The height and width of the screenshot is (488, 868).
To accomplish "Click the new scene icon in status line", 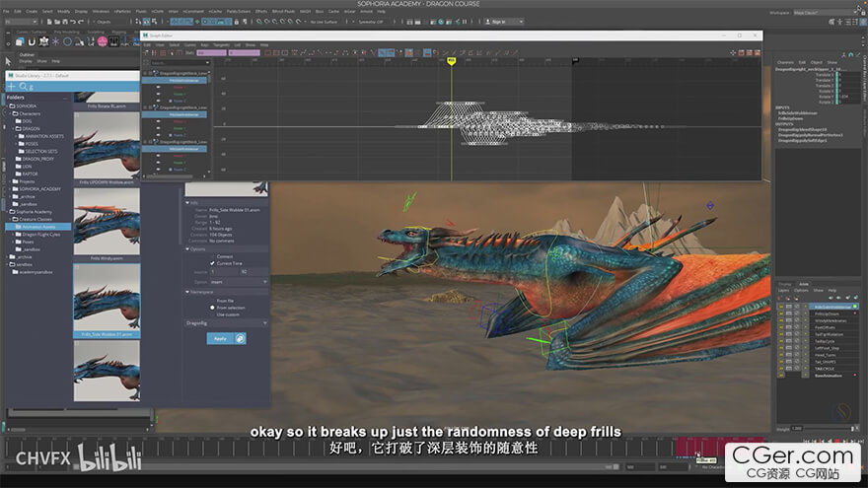I will click(x=49, y=22).
